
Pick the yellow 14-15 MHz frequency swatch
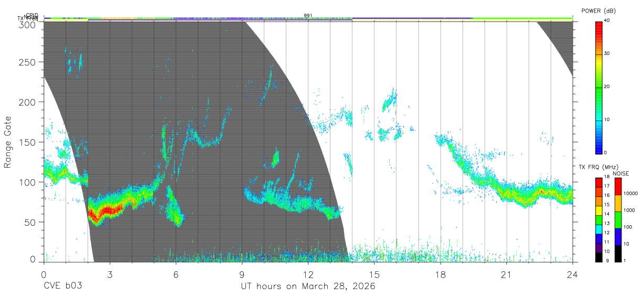[x=598, y=211]
